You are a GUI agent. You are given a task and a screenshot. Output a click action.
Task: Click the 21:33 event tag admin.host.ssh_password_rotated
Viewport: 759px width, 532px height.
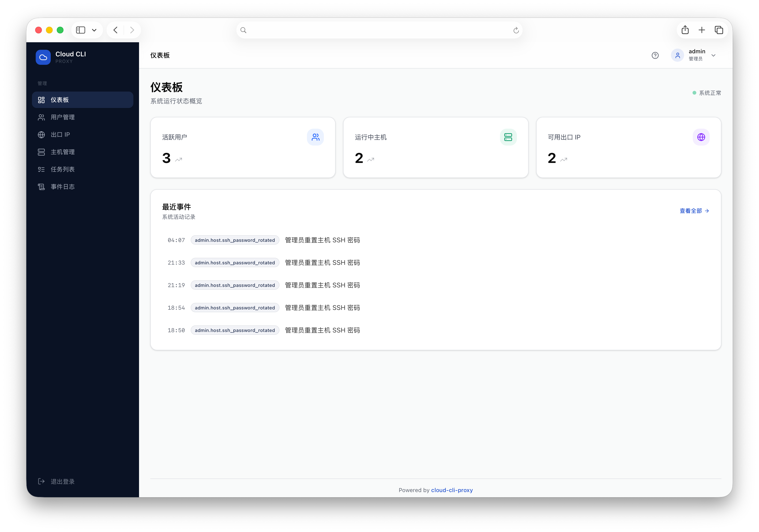point(235,263)
